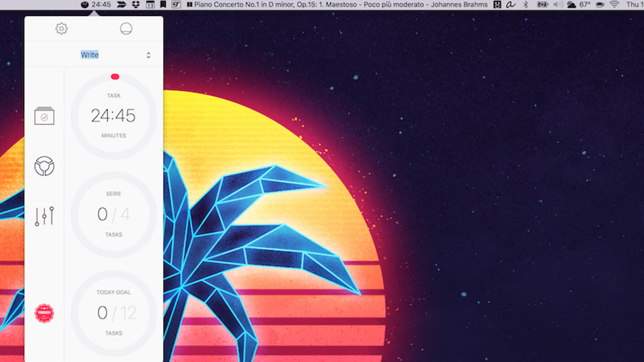Open the calendar icon showing 13
The width and height of the screenshot is (644, 362).
(x=150, y=5)
